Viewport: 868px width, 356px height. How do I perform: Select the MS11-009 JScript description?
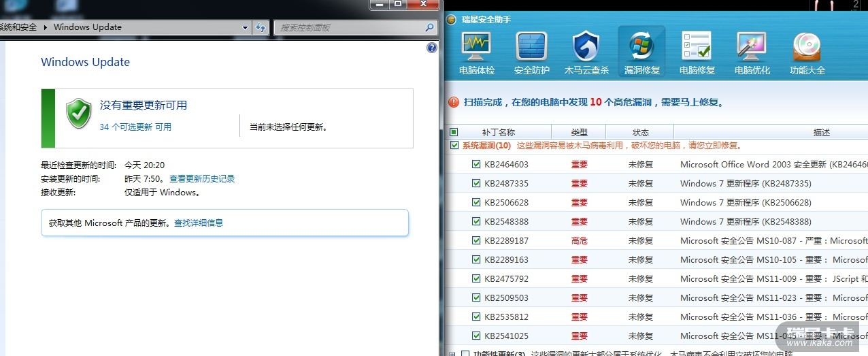(774, 278)
